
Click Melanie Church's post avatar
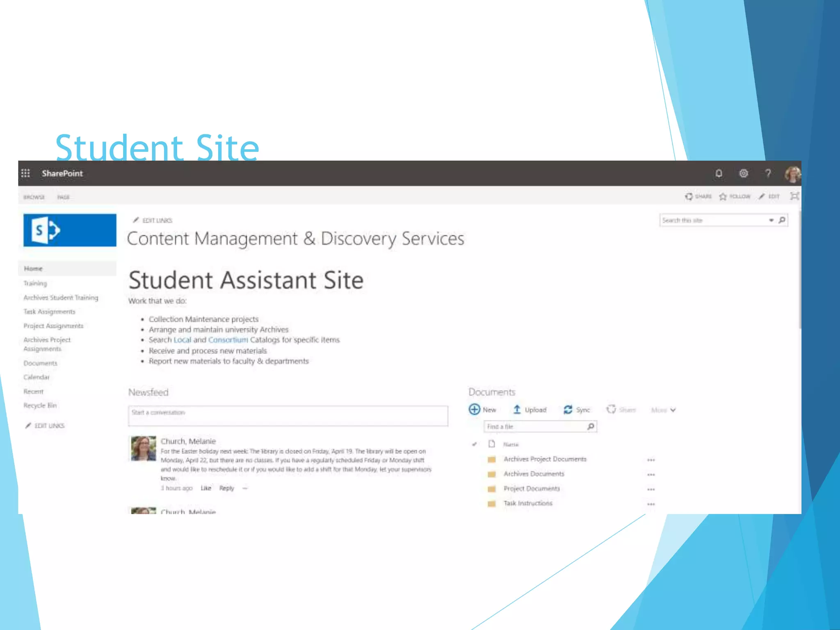(144, 448)
